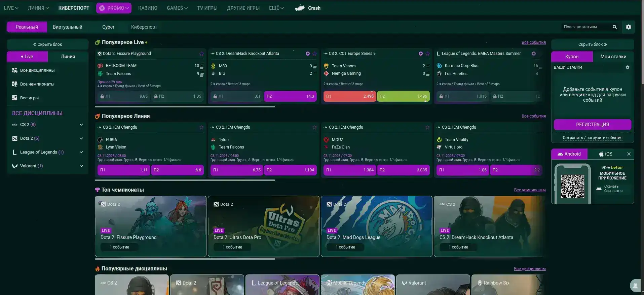Expand the CS 2 discipline list
Screen dimensions: 644x295
coord(81,125)
